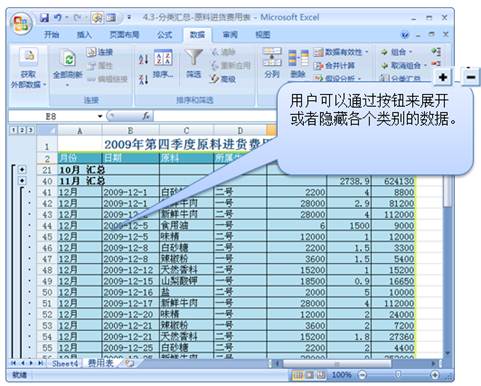Zoom out with the minus button

click(x=362, y=375)
